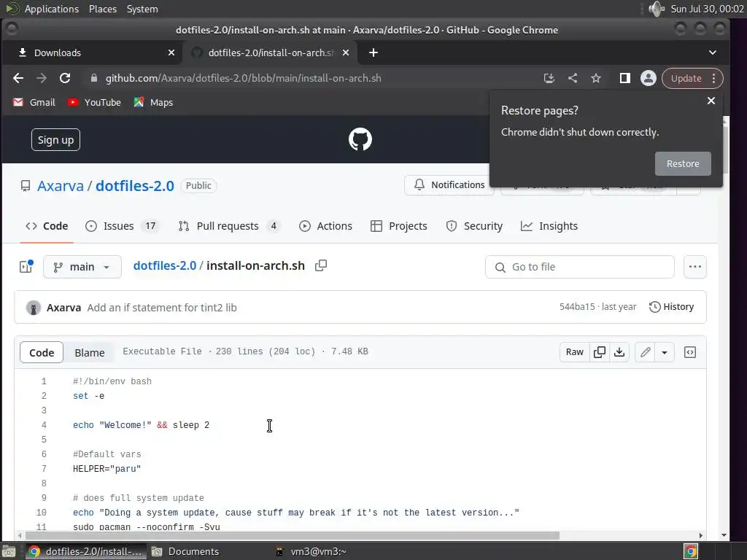This screenshot has height=560, width=747.
Task: Open the three-dot more file actions
Action: [x=695, y=267]
